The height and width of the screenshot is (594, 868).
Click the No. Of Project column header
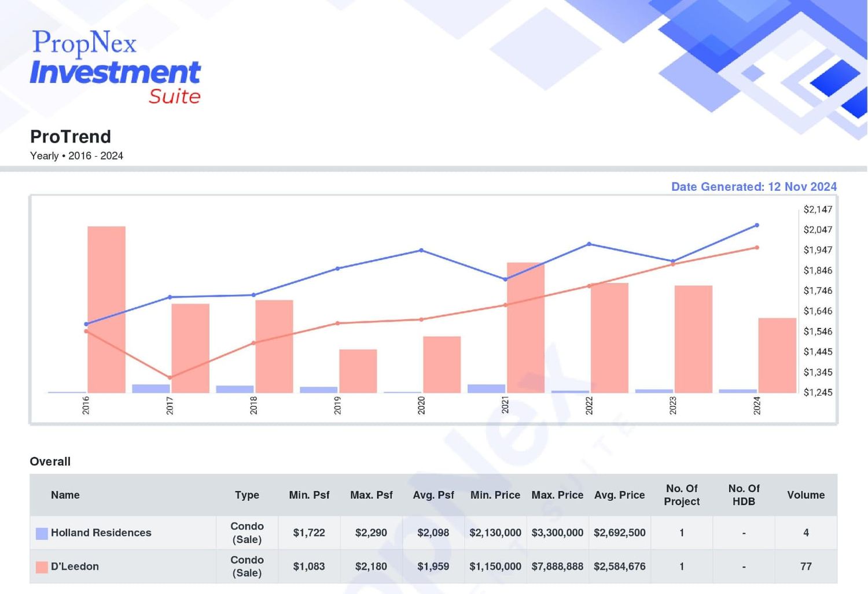[682, 495]
